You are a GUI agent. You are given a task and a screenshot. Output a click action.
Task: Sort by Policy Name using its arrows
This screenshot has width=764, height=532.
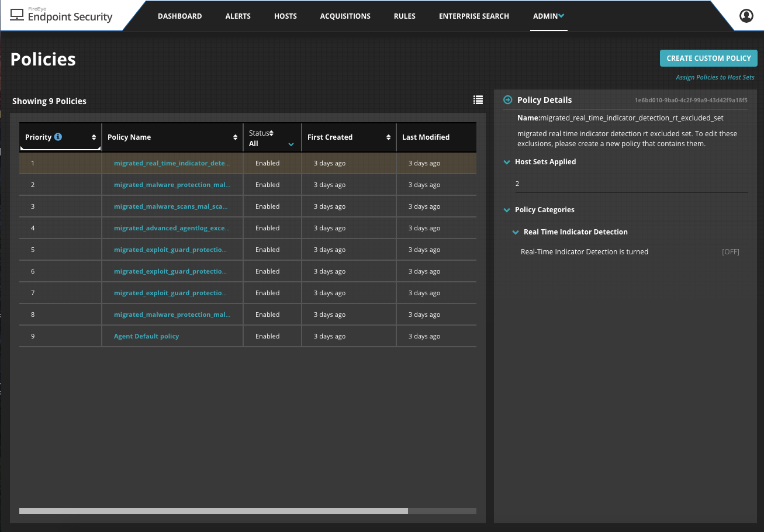pyautogui.click(x=236, y=137)
